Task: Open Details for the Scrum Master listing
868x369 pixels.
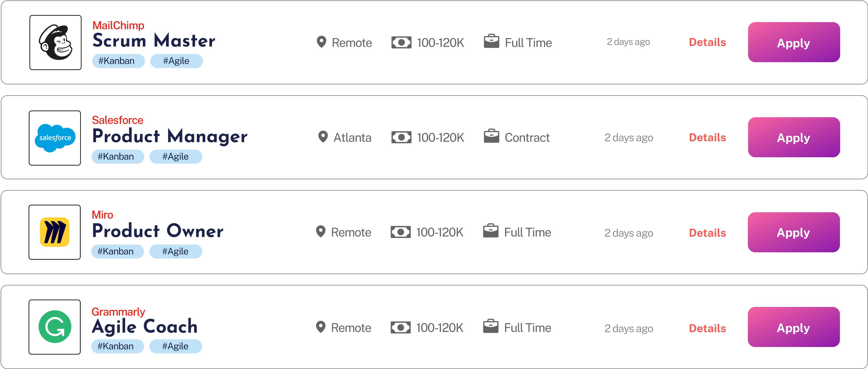Action: [x=707, y=42]
